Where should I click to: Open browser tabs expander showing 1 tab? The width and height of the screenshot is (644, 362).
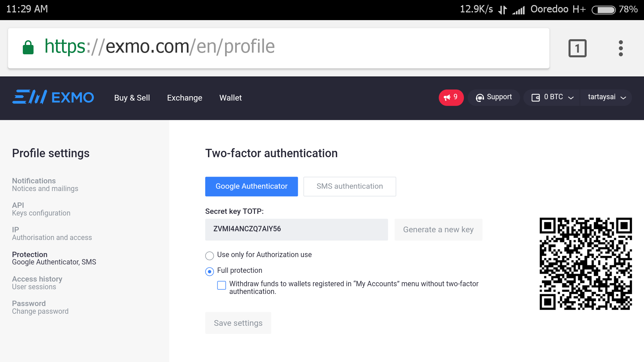click(577, 48)
